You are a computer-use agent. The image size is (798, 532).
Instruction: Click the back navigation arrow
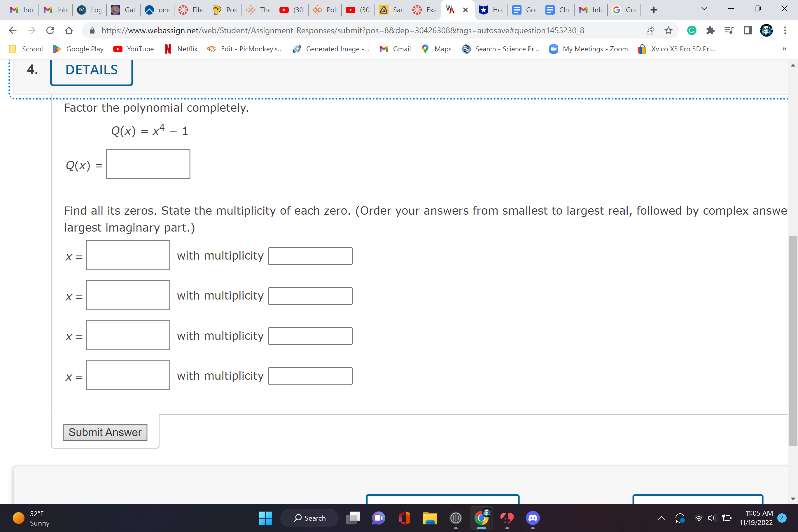[13, 30]
